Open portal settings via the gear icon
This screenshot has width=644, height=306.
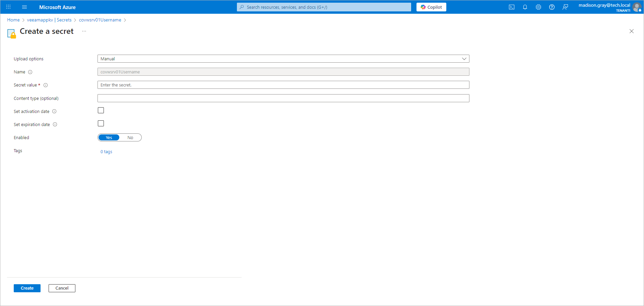tap(538, 7)
